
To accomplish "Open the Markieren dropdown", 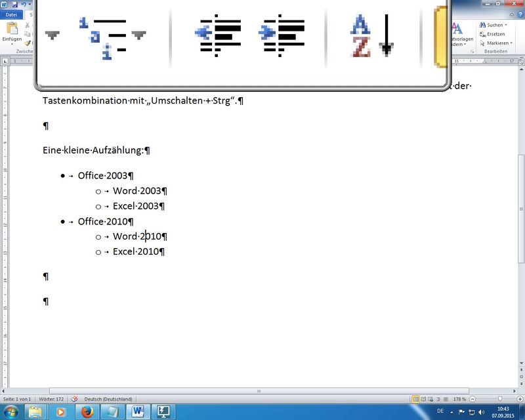I will 496,43.
